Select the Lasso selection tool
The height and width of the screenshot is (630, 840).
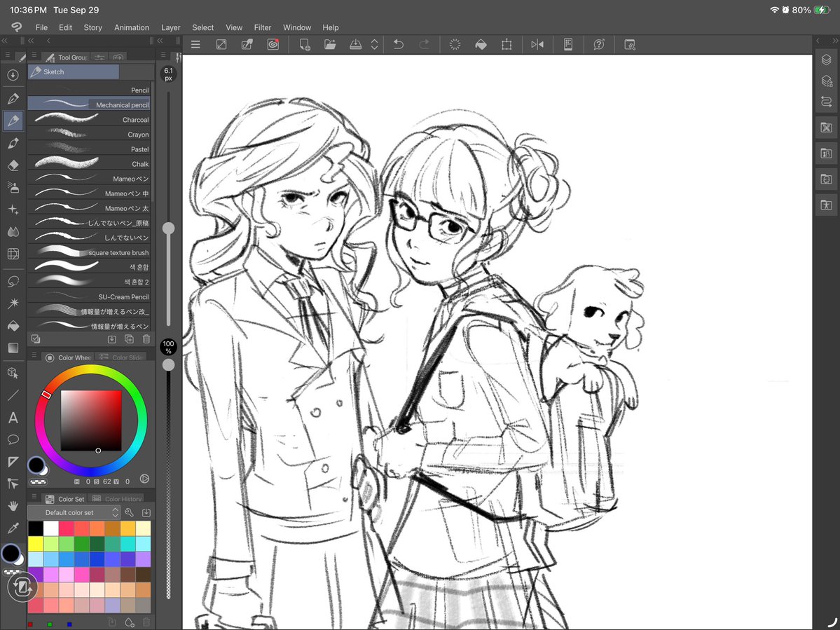(x=13, y=281)
